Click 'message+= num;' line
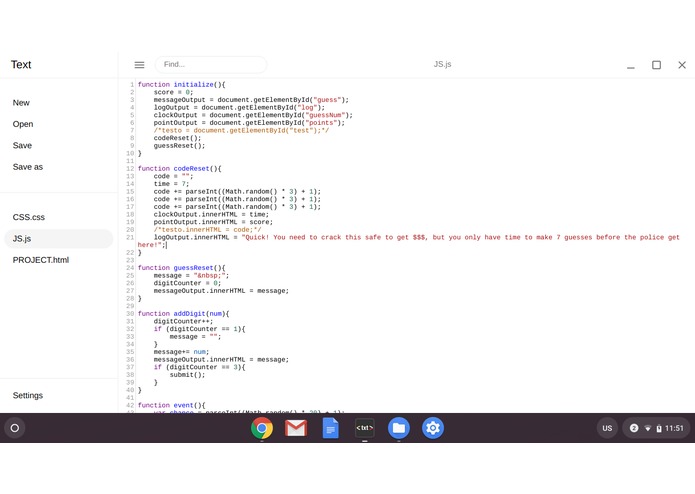Viewport: 695px width, 494px height. coord(181,352)
